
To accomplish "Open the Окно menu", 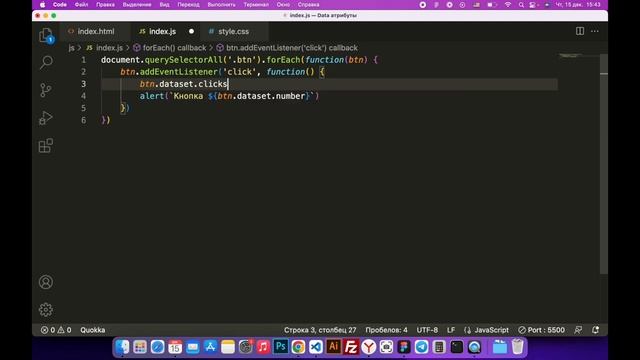I will pos(283,4).
